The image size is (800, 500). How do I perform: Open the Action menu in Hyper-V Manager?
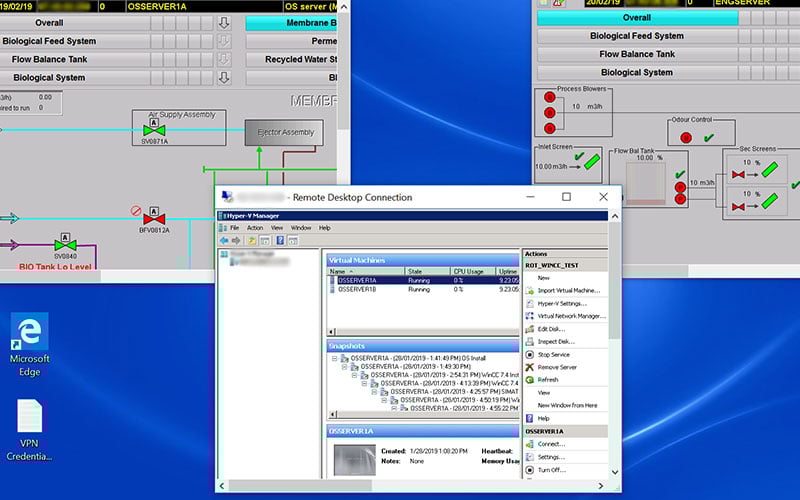point(255,228)
